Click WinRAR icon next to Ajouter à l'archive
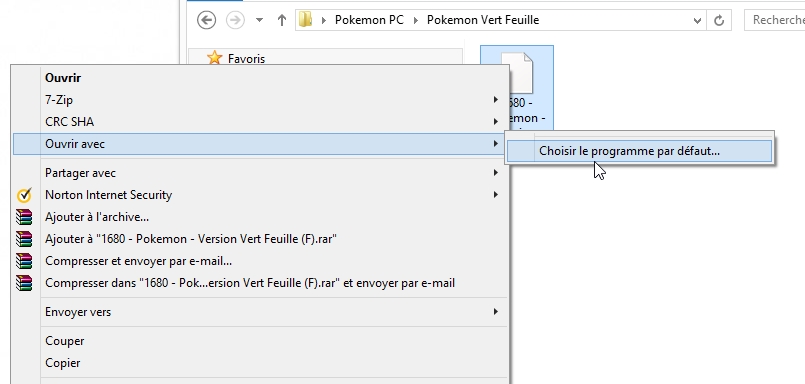 [x=24, y=217]
